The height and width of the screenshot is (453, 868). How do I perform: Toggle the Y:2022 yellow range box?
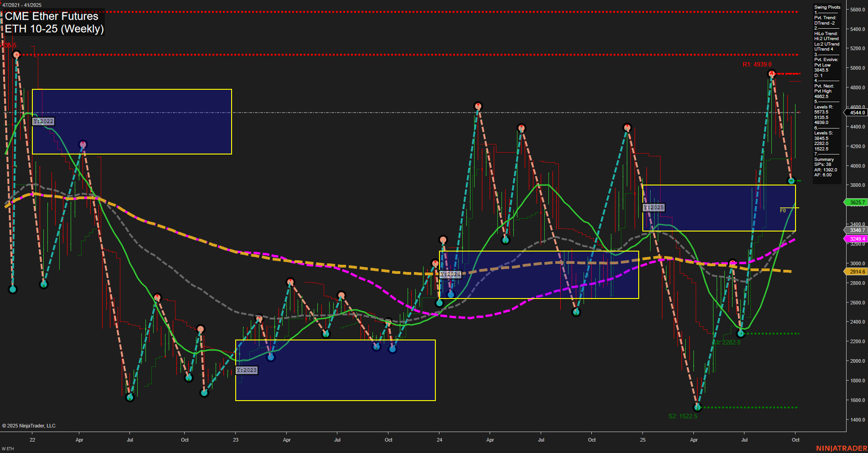(x=44, y=121)
